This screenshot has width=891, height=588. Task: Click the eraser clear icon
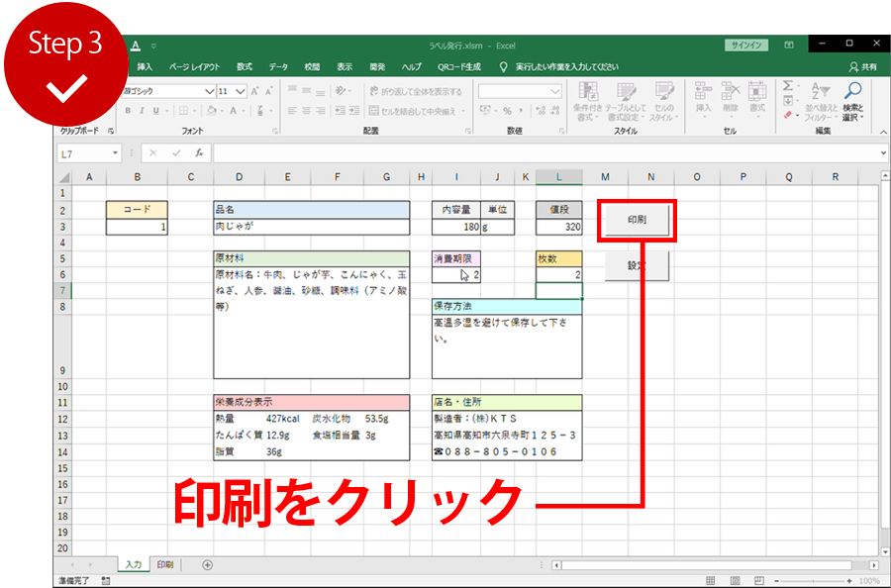(788, 116)
